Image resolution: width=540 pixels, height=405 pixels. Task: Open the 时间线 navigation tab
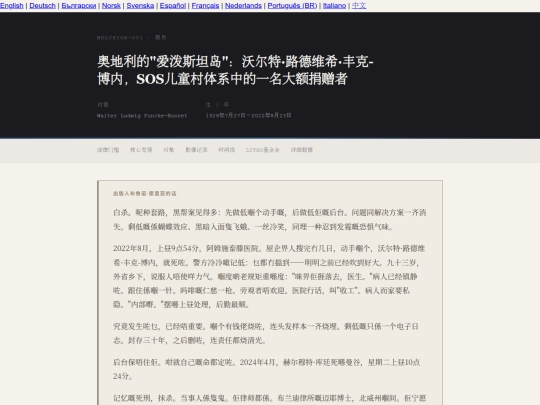227,150
